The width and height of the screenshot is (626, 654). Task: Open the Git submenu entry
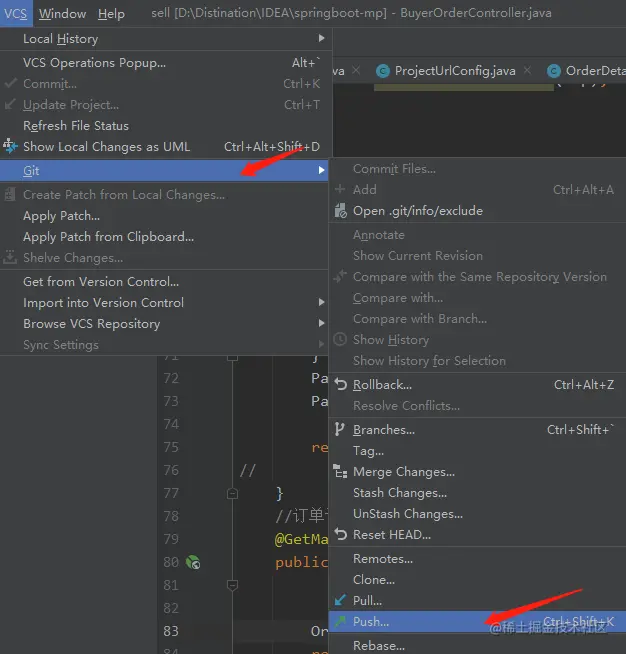coord(164,171)
